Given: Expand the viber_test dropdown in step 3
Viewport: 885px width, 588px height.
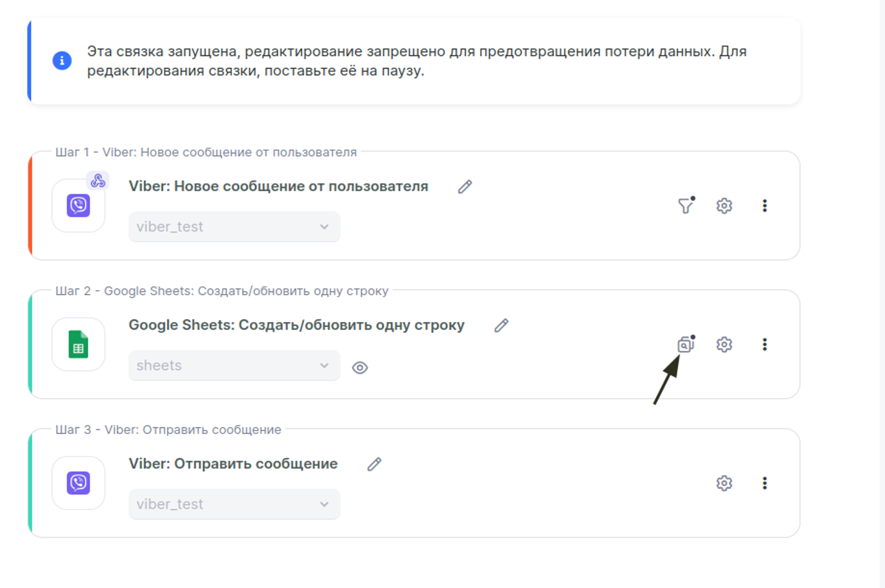Looking at the screenshot, I should pos(234,505).
